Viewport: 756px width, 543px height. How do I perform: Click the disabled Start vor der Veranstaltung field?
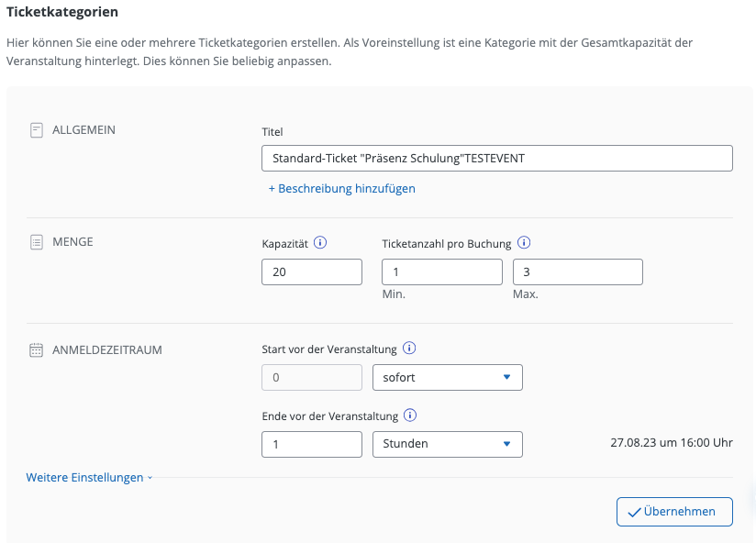point(311,377)
